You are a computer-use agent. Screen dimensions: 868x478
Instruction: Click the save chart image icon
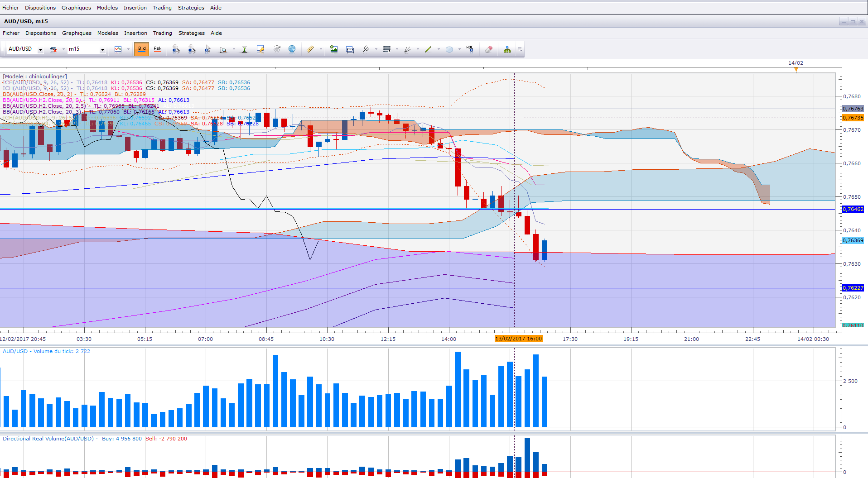[334, 49]
